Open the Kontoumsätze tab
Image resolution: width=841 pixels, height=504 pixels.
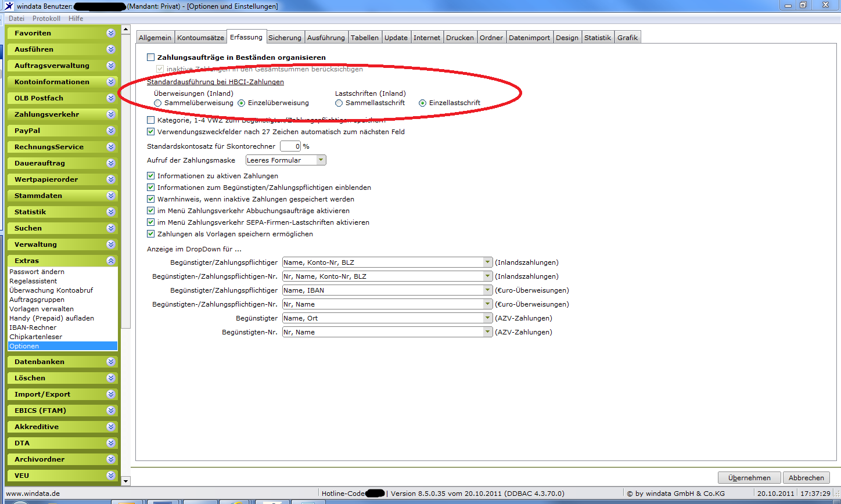click(x=201, y=38)
